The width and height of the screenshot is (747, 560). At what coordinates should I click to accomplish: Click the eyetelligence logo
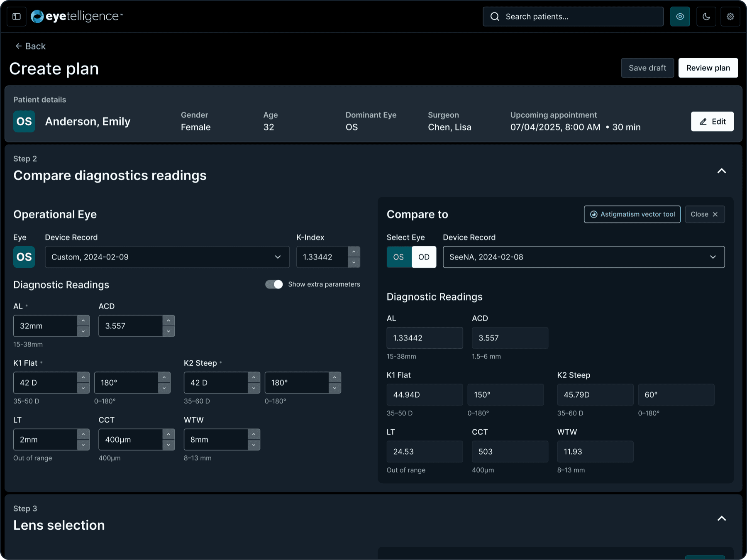click(77, 17)
